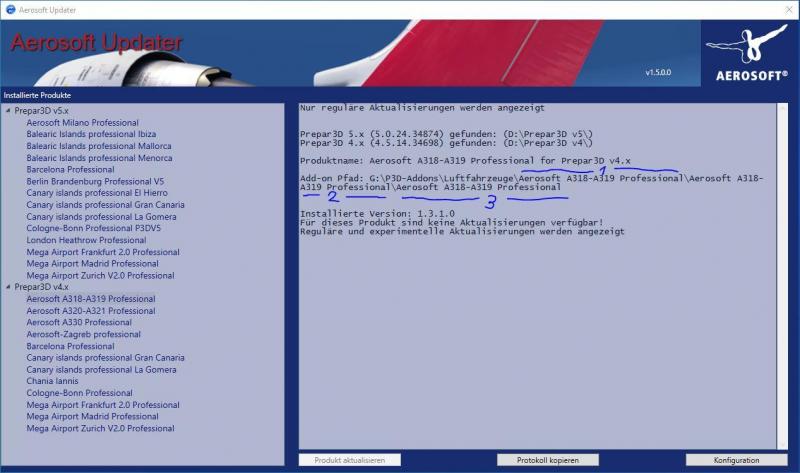
Task: Select Balearic Islands professional Ibiza
Action: (91, 134)
